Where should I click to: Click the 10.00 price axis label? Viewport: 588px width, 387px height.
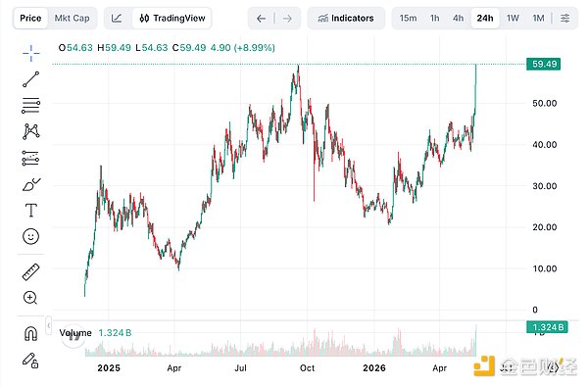tap(545, 268)
